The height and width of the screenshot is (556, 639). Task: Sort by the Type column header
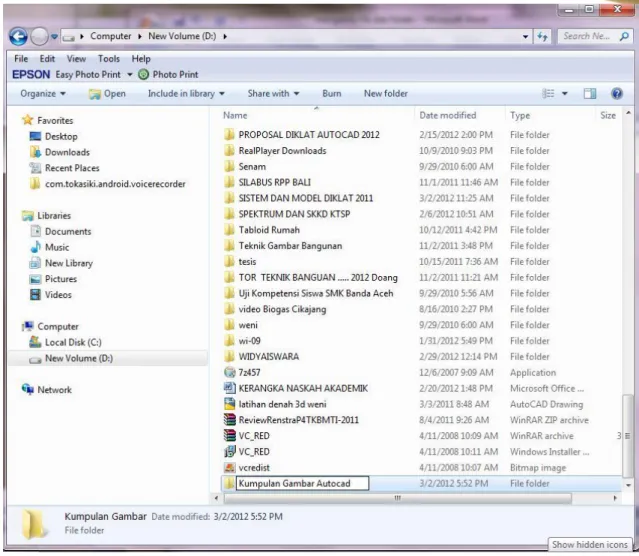pos(520,115)
